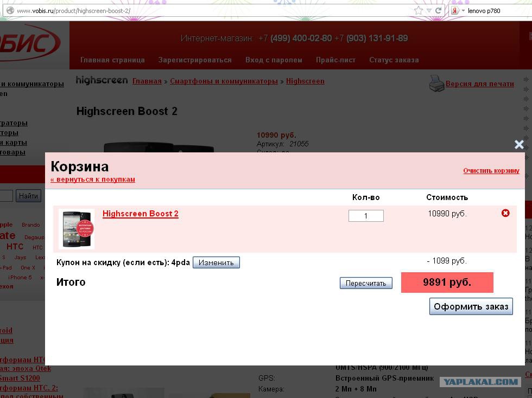Click the total price 9891 руб.

click(x=447, y=282)
